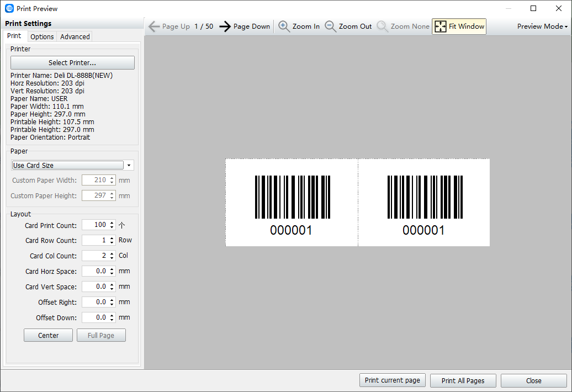Click the Zoom None magnifier icon

coord(382,27)
